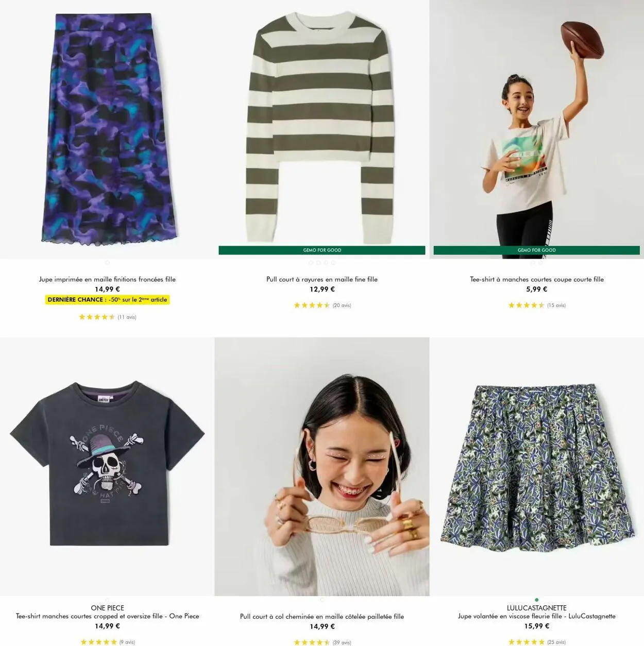
Task: View the 20 avis star rating
Action: tap(322, 305)
